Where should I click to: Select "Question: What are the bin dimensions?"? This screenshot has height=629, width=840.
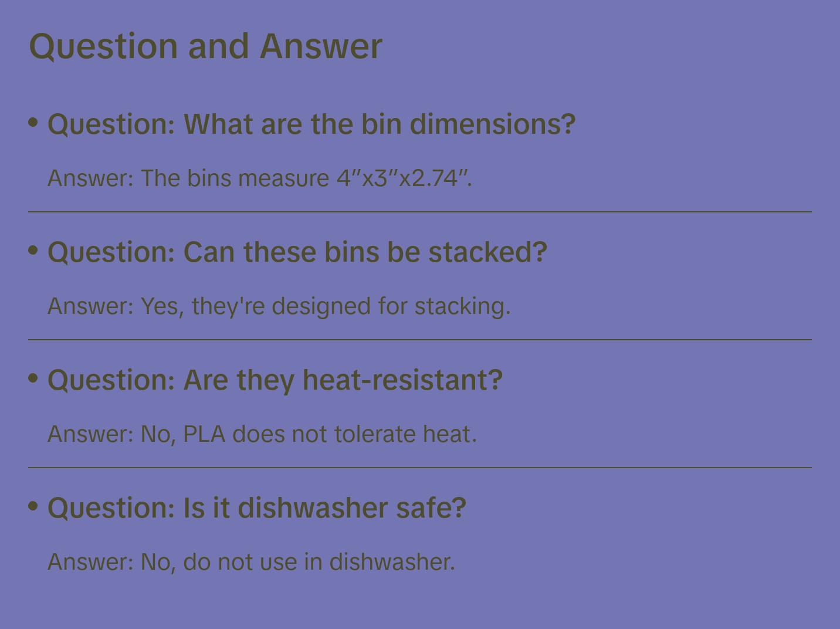point(311,124)
